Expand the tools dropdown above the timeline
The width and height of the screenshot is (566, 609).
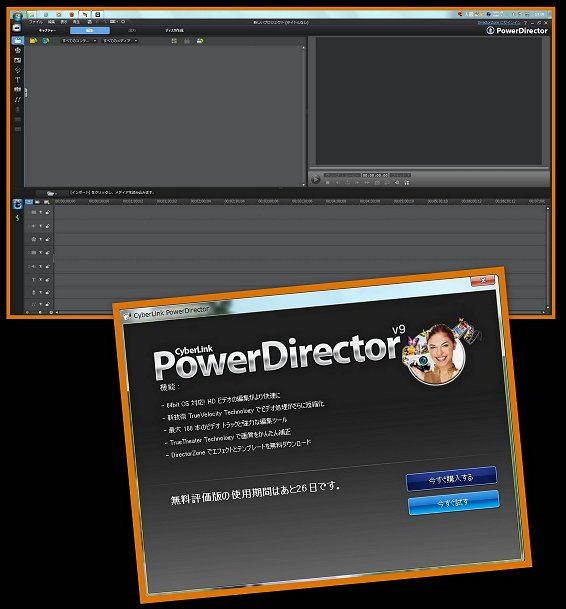[51, 193]
